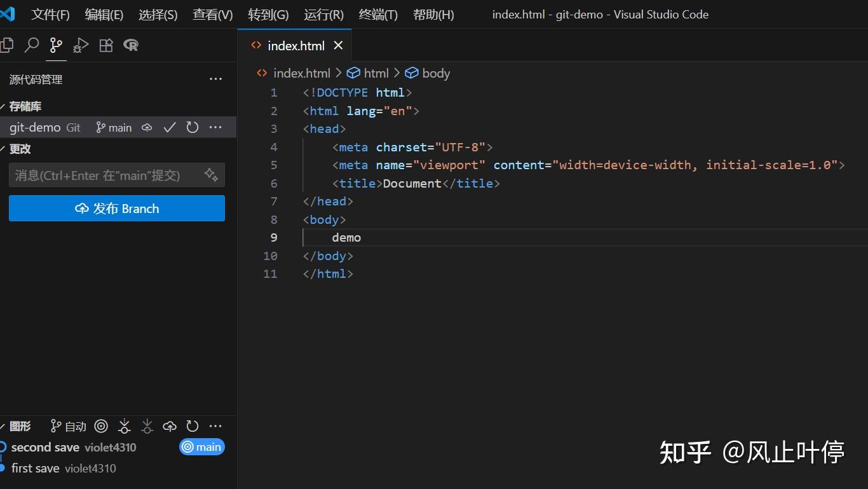Click the main badge on the second save commit
This screenshot has height=489, width=868.
[x=201, y=447]
